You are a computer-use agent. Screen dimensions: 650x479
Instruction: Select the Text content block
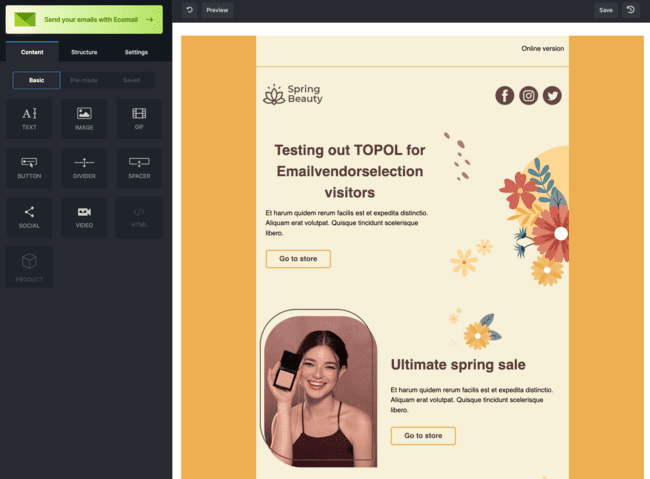coord(29,119)
